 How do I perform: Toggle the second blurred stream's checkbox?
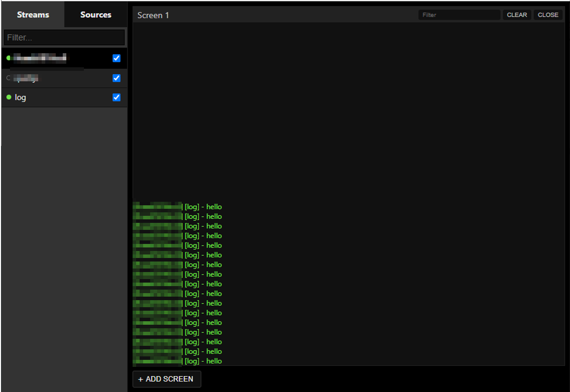coord(117,78)
